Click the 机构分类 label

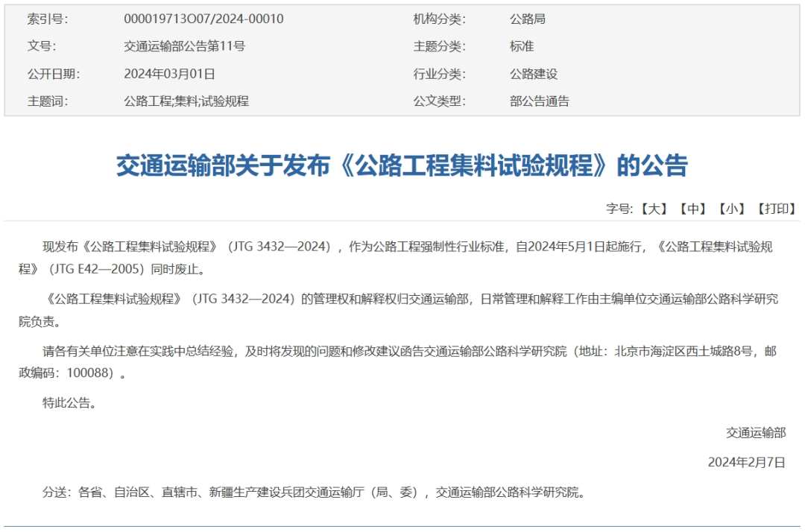[x=440, y=19]
